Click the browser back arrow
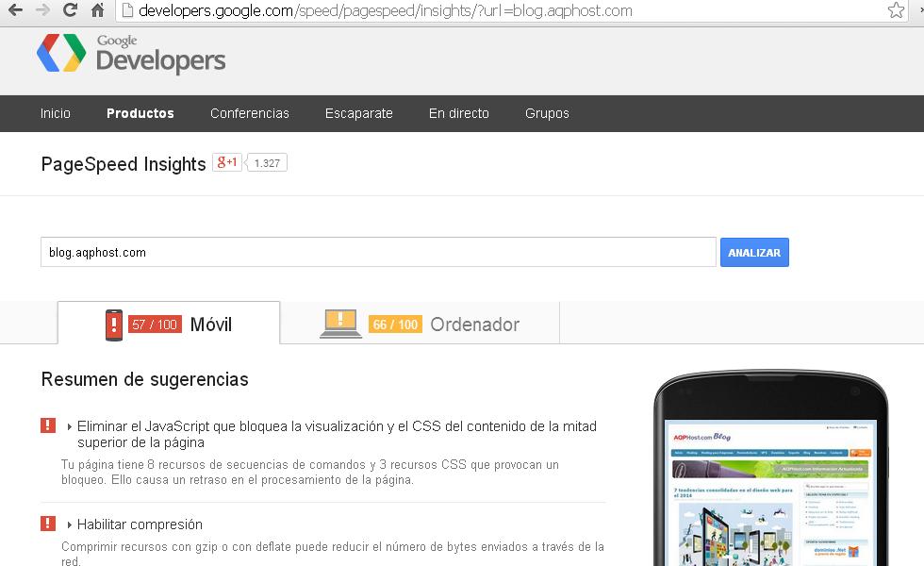 [x=15, y=10]
